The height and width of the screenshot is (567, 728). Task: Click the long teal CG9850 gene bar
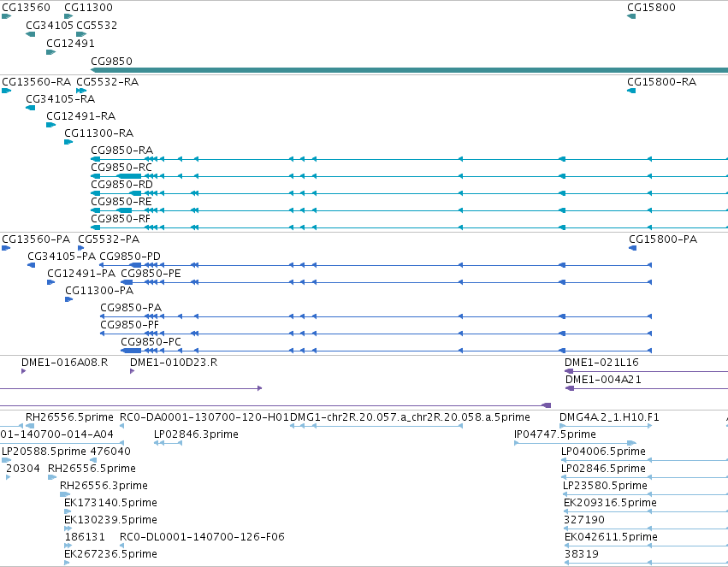pos(410,70)
